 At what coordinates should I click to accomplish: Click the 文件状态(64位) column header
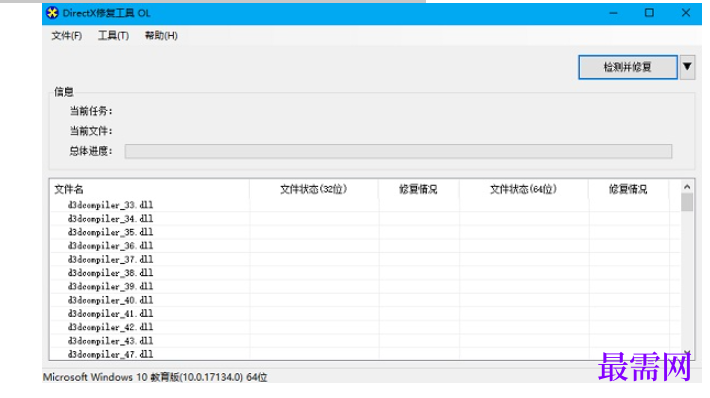click(x=523, y=189)
